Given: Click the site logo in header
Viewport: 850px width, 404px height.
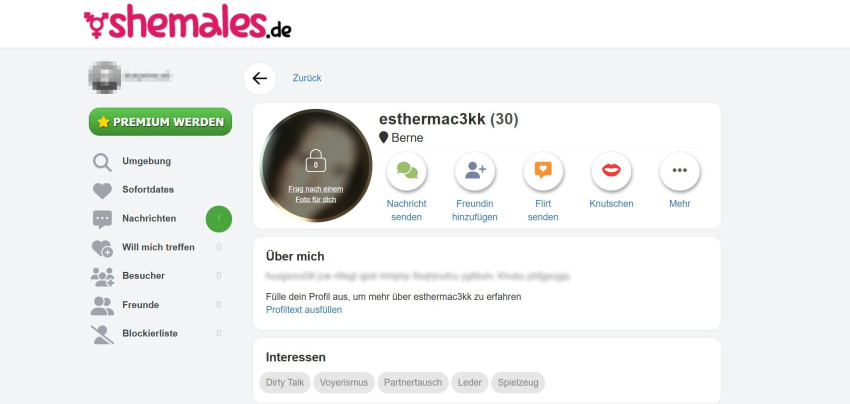Looking at the screenshot, I should [188, 23].
